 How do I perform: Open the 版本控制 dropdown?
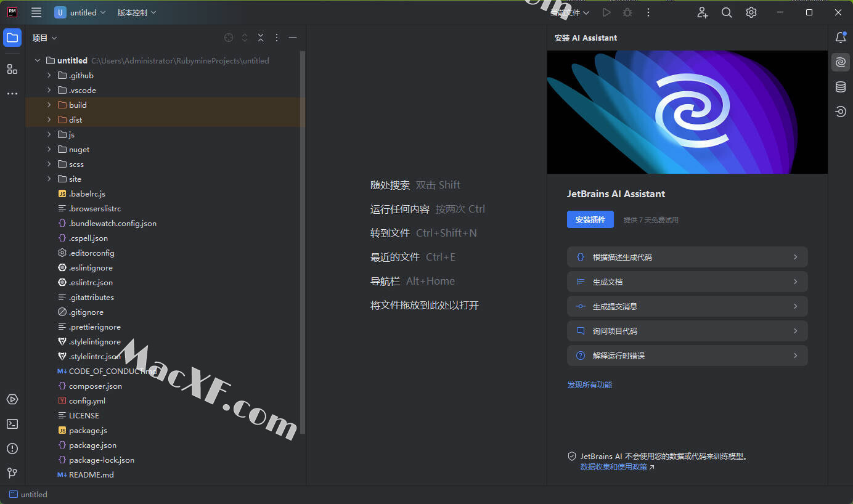coord(137,12)
